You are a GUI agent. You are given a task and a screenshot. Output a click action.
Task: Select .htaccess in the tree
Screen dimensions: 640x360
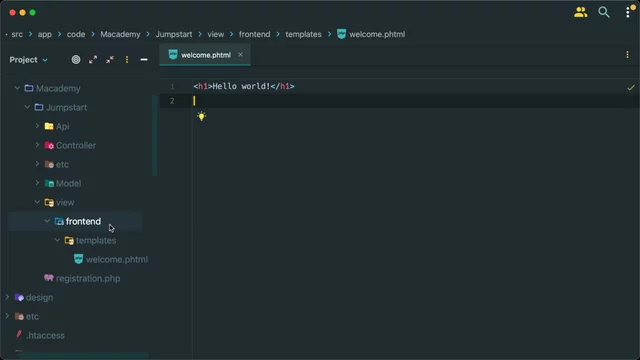(x=45, y=335)
